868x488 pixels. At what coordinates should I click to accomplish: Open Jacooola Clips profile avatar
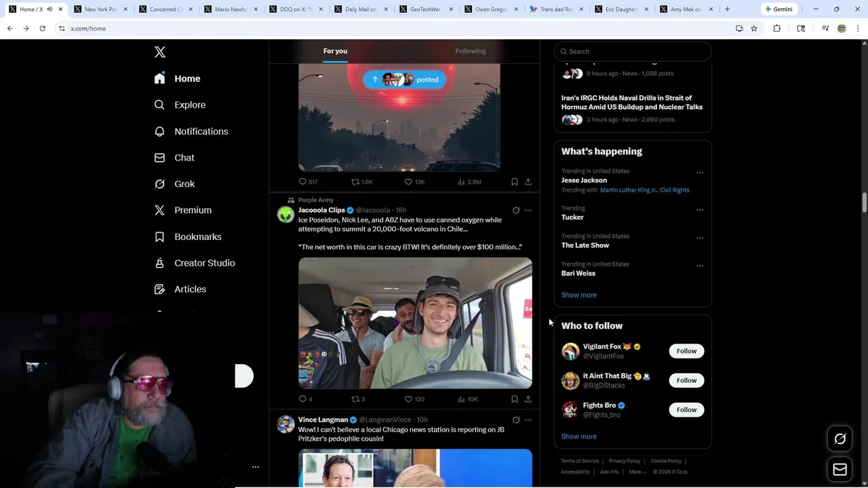click(286, 215)
